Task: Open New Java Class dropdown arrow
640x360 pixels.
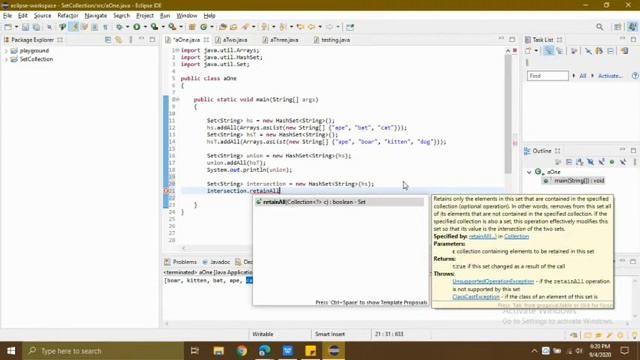Action: pyautogui.click(x=211, y=27)
